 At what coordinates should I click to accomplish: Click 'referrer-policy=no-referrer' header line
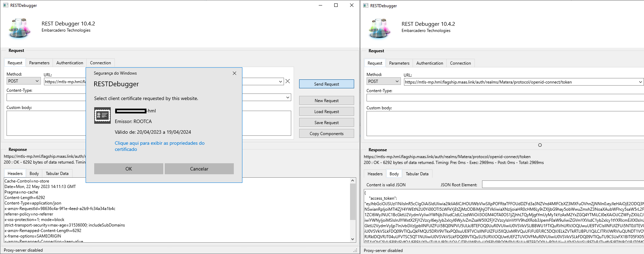[29, 214]
